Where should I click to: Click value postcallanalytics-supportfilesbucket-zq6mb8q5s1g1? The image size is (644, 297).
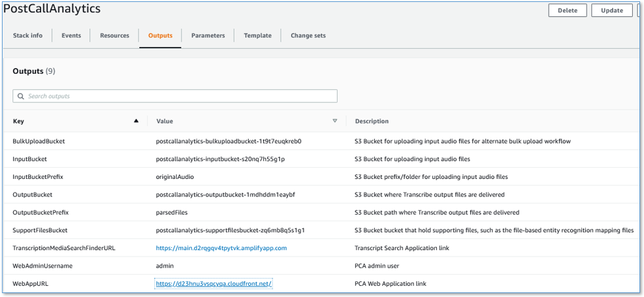point(231,230)
